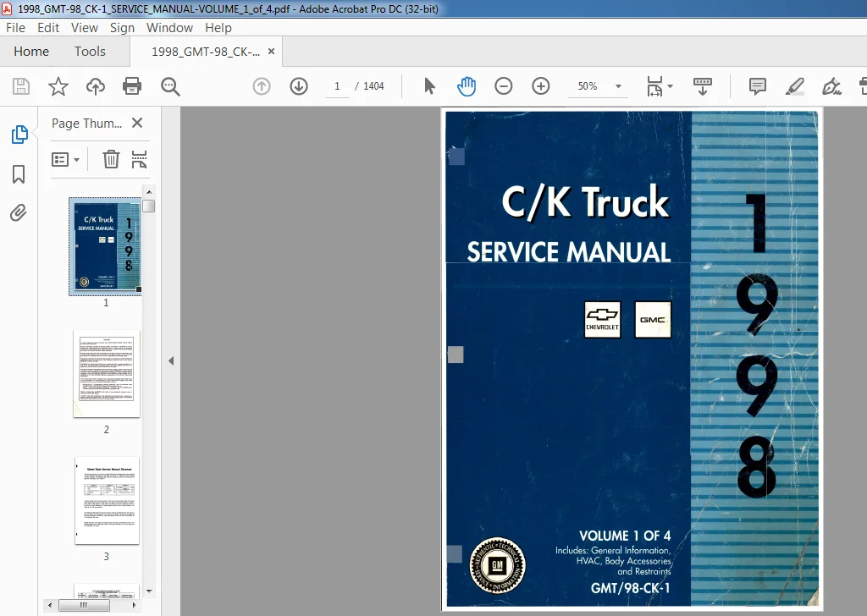The height and width of the screenshot is (616, 867).
Task: Open the thumbnail options dropdown menu
Action: pos(66,160)
